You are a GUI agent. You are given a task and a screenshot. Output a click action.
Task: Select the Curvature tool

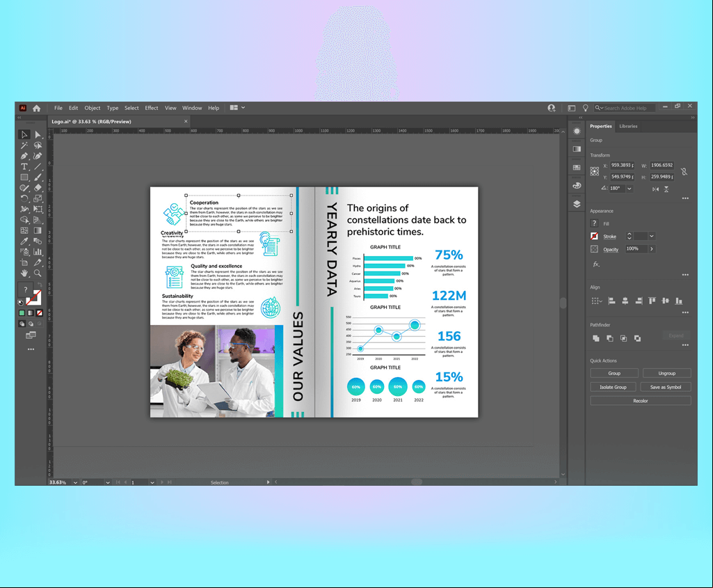(38, 156)
